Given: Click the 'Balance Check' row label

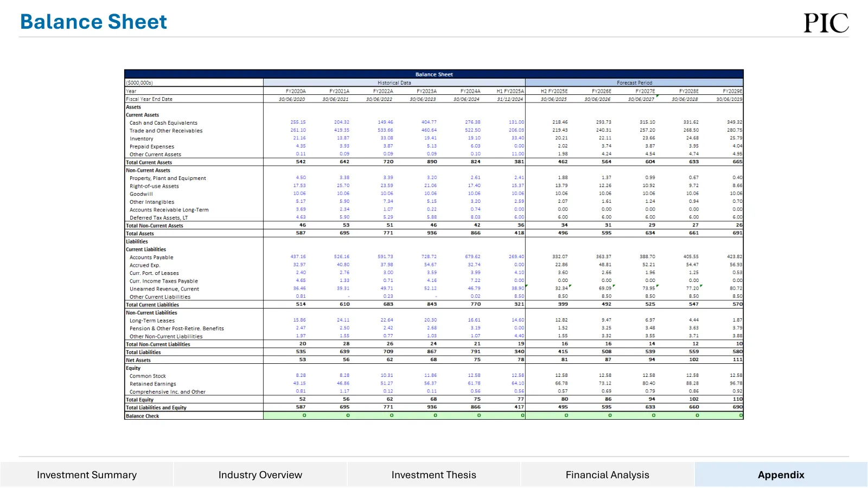Looking at the screenshot, I should [x=142, y=416].
